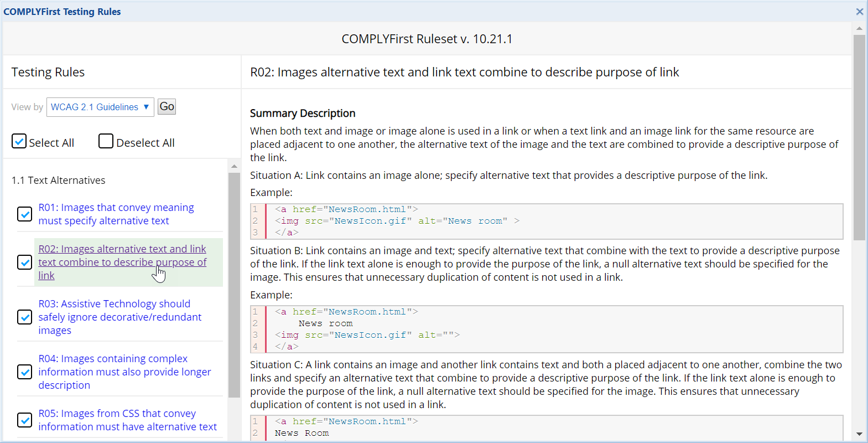This screenshot has width=868, height=443.
Task: Open rule R01 images must specify alternative text
Action: [116, 214]
